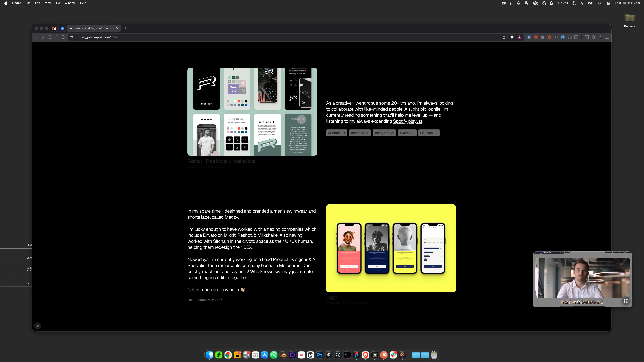This screenshot has width=644, height=362.
Task: Click the solid red circle record extension
Action: (x=536, y=37)
